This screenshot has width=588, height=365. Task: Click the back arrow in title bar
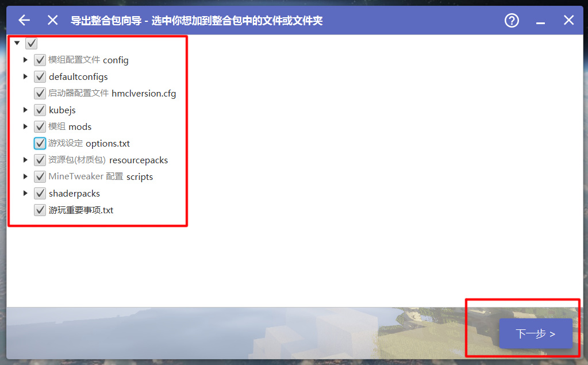[24, 20]
